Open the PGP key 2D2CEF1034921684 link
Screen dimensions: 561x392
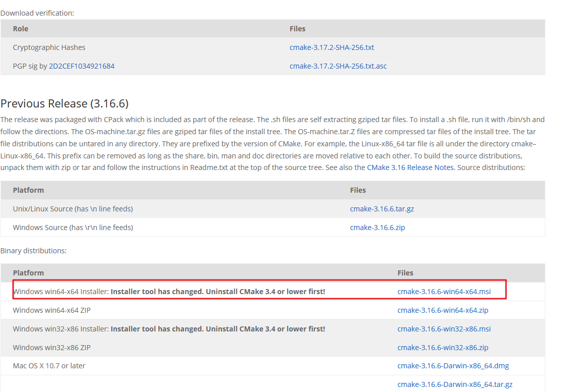(x=81, y=66)
